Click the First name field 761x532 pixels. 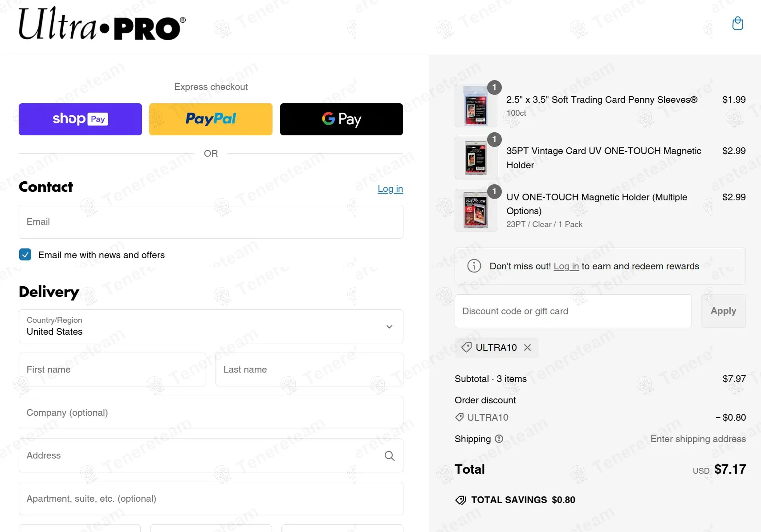(112, 370)
